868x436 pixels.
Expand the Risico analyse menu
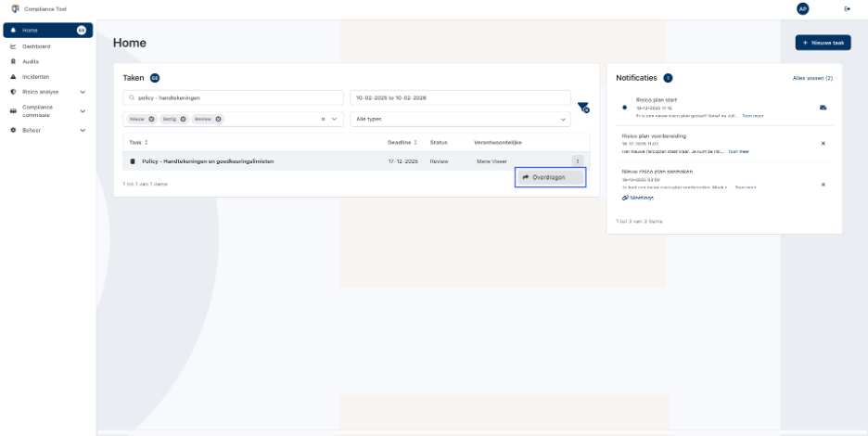pyautogui.click(x=83, y=92)
